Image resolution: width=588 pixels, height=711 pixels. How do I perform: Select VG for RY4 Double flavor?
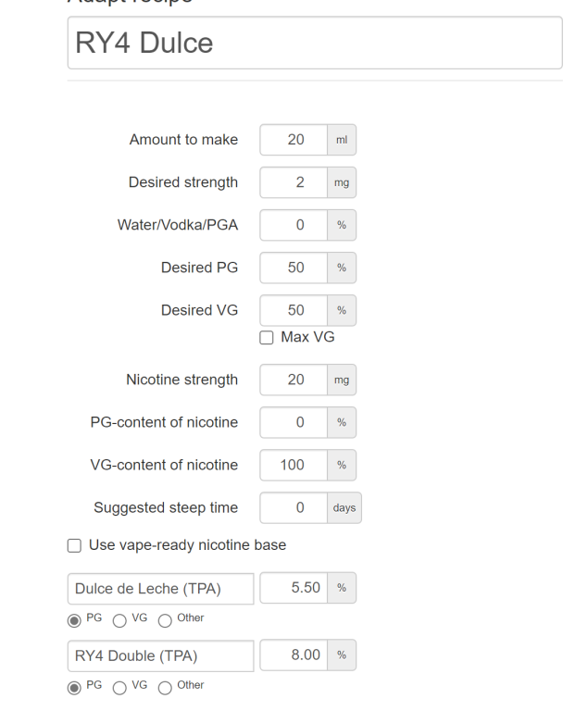pyautogui.click(x=119, y=688)
